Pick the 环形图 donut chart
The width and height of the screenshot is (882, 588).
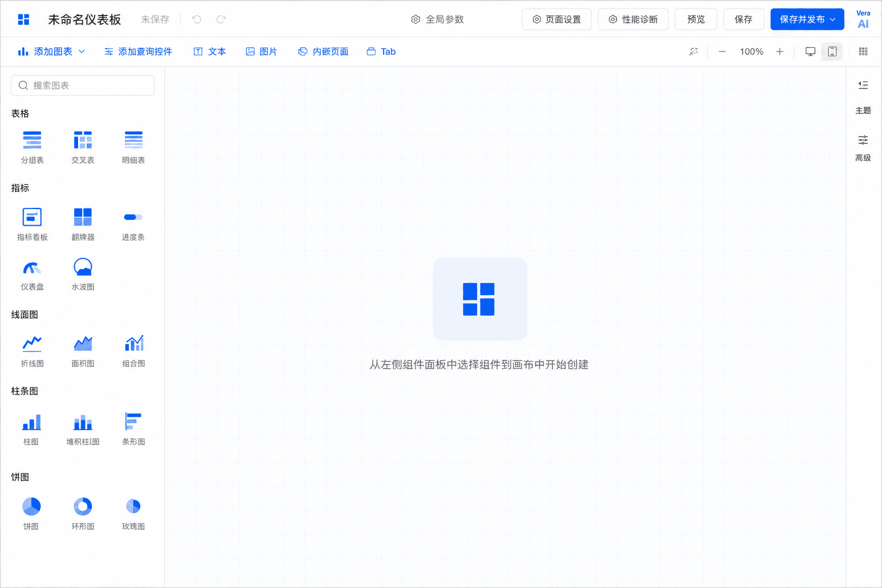point(83,513)
